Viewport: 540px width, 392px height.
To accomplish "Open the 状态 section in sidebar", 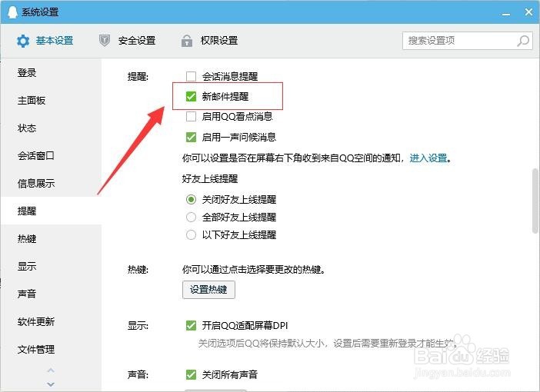I will click(51, 128).
